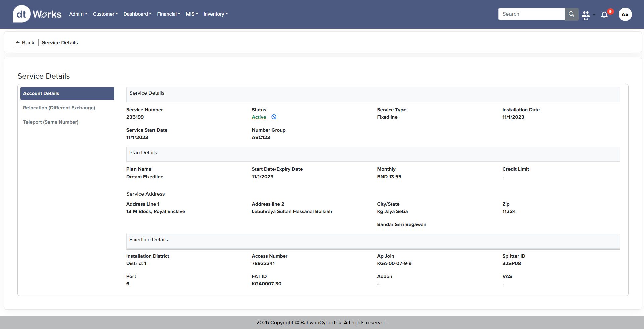Screen dimensions: 644x329
Task: Click address 13 M Block, Royal Enclave
Action: [x=156, y=211]
